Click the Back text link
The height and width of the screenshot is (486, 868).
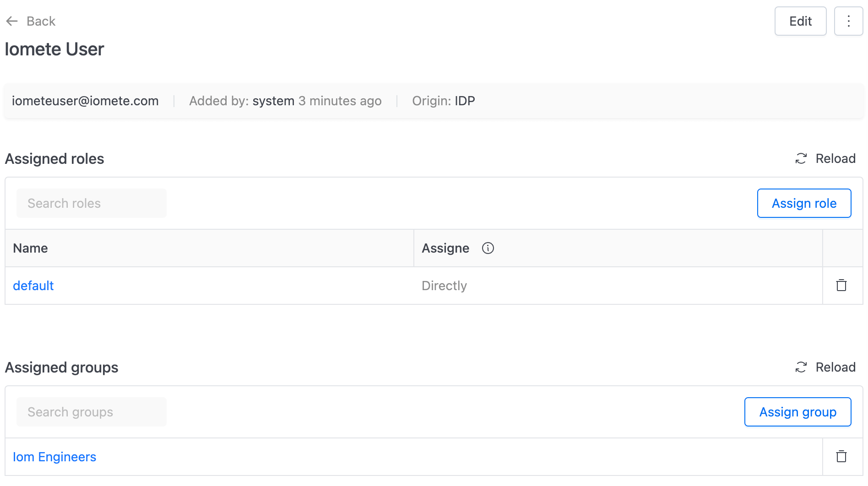tap(41, 21)
